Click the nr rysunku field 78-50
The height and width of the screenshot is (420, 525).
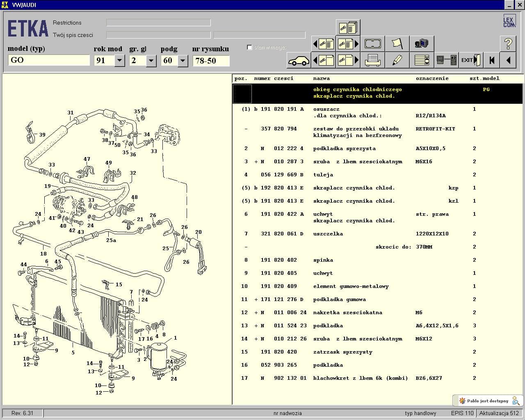(x=211, y=61)
